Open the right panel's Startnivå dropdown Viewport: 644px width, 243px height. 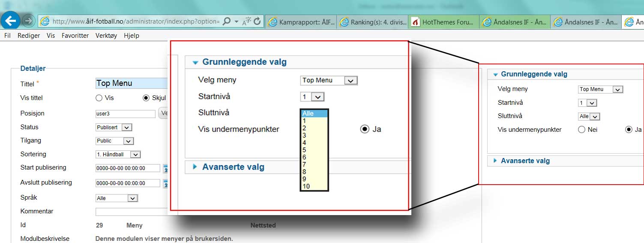point(587,103)
